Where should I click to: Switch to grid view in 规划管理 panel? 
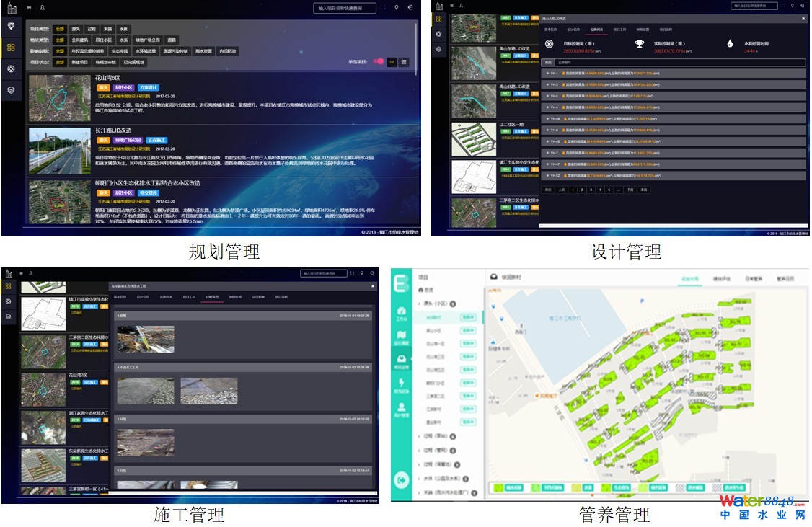click(404, 62)
